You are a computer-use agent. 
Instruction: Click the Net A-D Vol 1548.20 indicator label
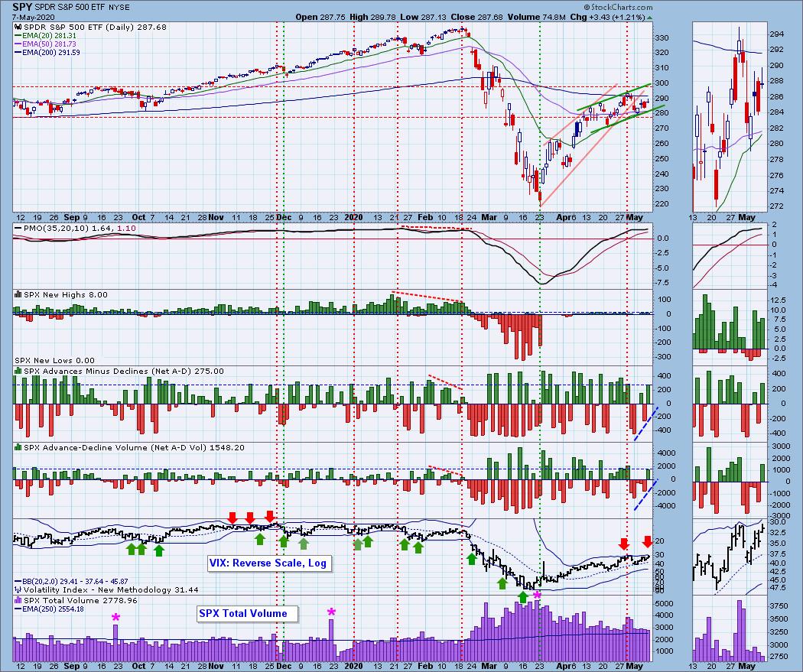tap(134, 447)
